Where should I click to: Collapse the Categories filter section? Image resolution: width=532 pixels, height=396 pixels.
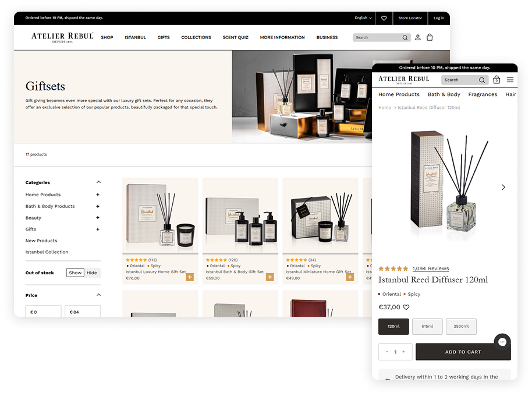98,182
